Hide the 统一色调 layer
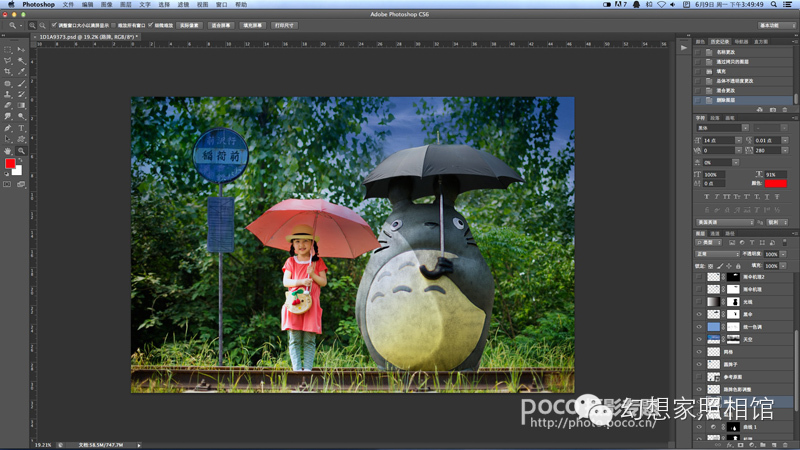 699,327
